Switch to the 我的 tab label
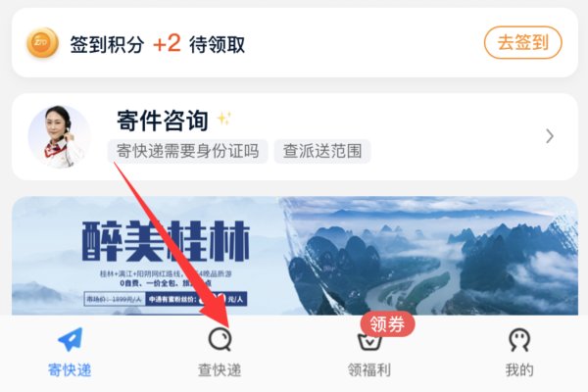Image resolution: width=588 pixels, height=392 pixels. [519, 369]
